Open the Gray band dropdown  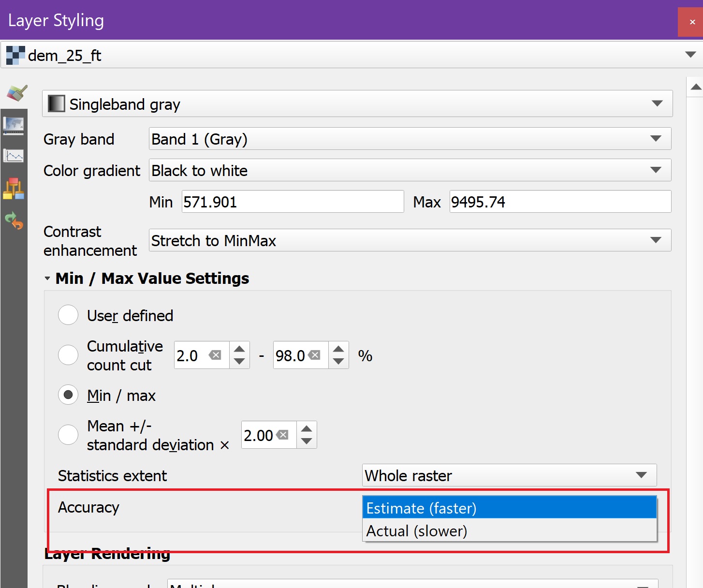click(x=410, y=139)
